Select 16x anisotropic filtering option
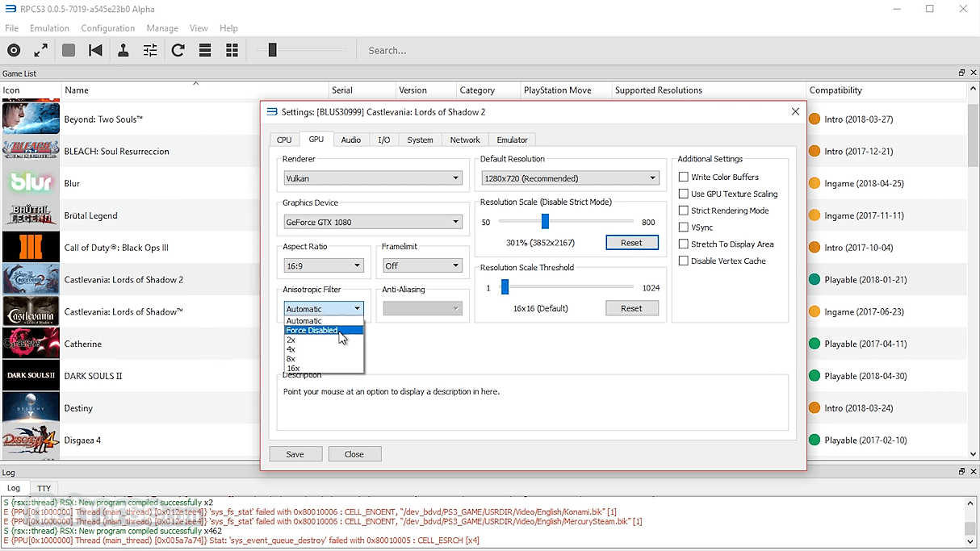The width and height of the screenshot is (980, 551). (324, 368)
